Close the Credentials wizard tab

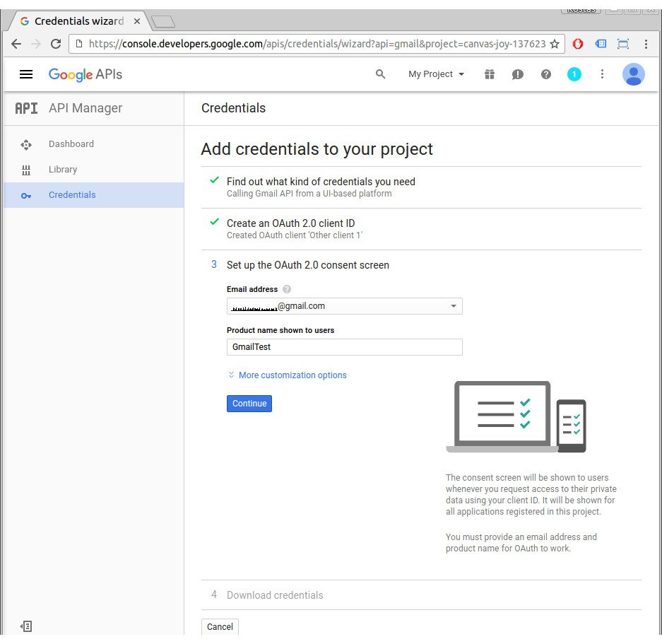[137, 21]
